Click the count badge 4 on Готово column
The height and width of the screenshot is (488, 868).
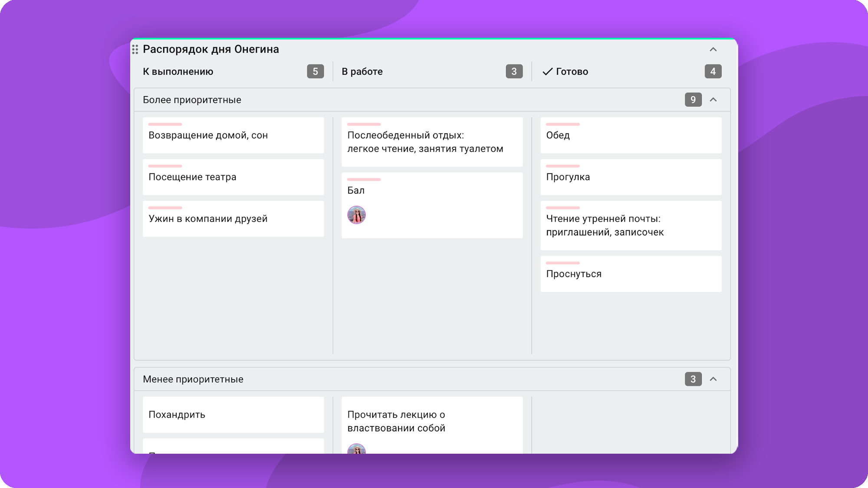tap(713, 72)
